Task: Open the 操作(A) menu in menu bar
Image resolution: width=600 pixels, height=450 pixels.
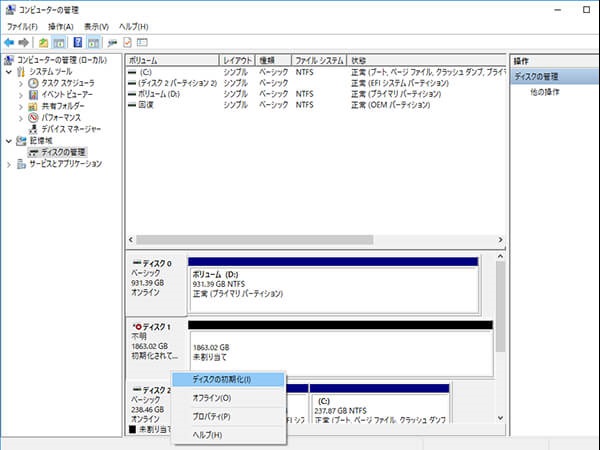Action: (61, 25)
